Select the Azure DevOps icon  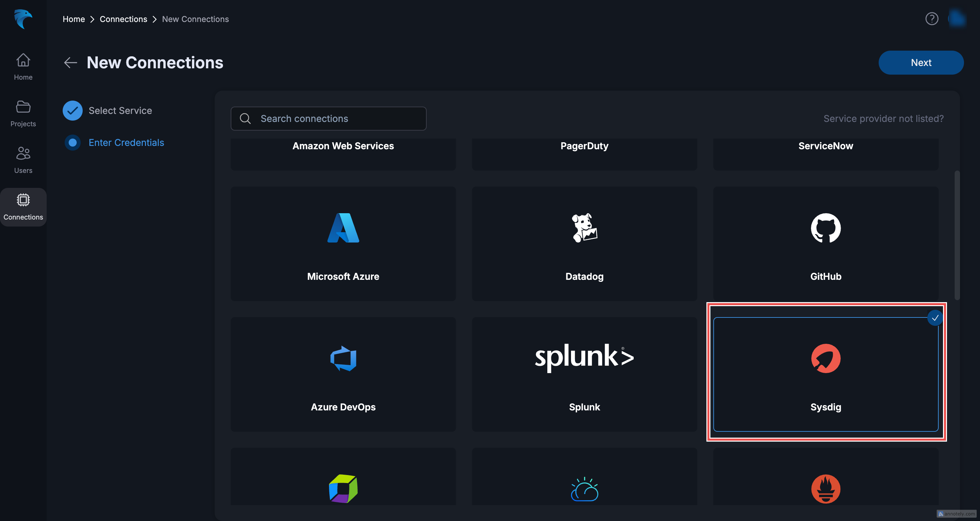[x=343, y=358]
